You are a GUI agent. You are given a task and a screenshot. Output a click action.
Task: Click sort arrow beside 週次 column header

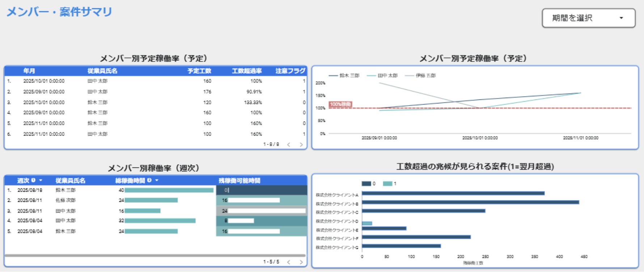pyautogui.click(x=41, y=180)
